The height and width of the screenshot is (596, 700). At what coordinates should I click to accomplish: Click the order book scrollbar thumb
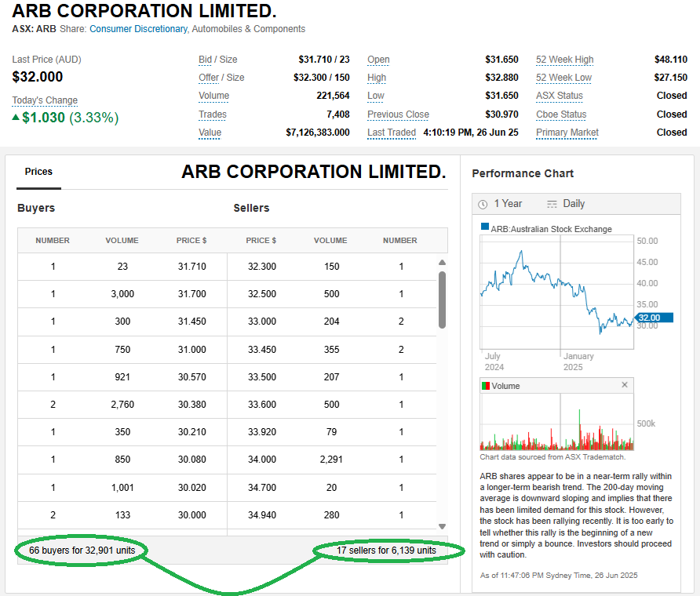tap(442, 300)
